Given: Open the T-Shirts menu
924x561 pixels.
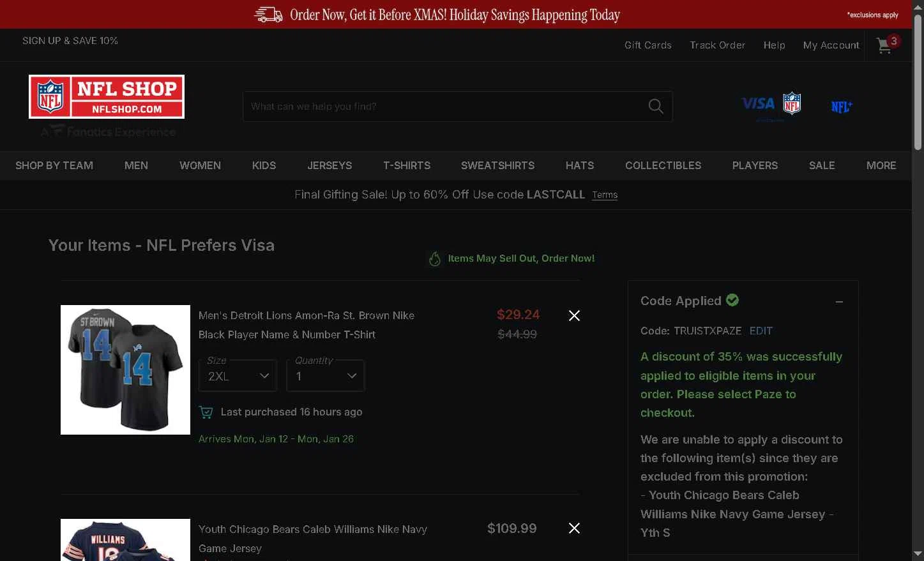Looking at the screenshot, I should (407, 165).
